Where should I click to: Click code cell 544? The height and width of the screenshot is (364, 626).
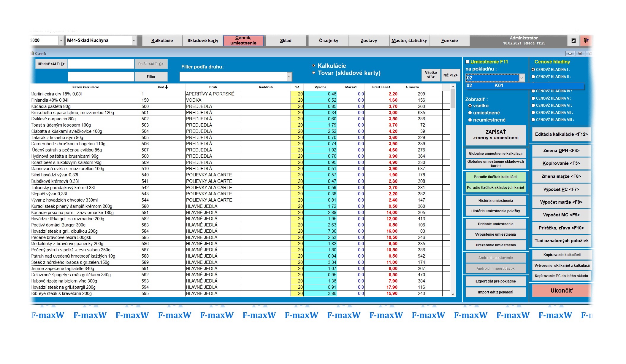(163, 200)
